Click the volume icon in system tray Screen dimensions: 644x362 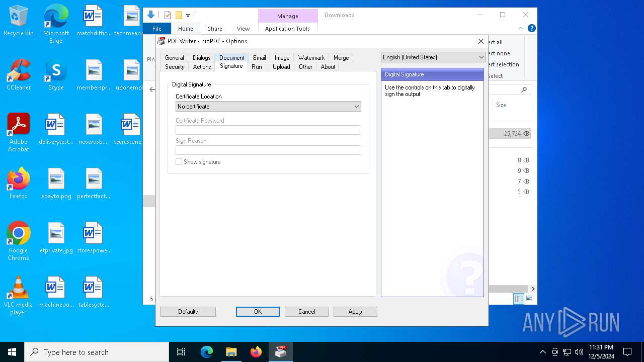pyautogui.click(x=579, y=352)
